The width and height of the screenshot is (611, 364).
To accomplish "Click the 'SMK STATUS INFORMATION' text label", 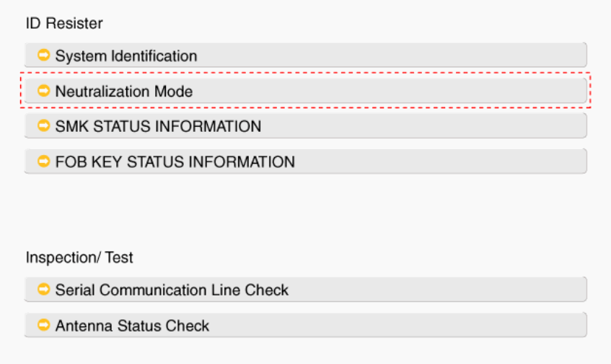I will [158, 126].
